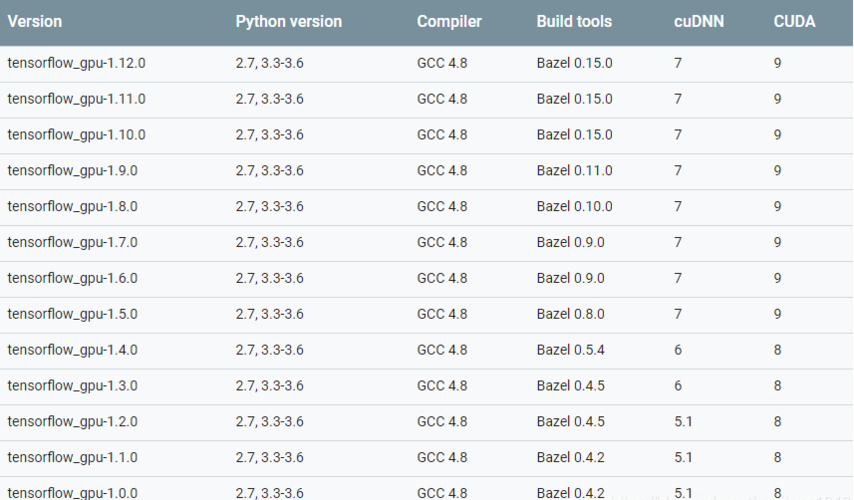Select the tensorflow_gpu-1.0.0 cell

tap(72, 493)
